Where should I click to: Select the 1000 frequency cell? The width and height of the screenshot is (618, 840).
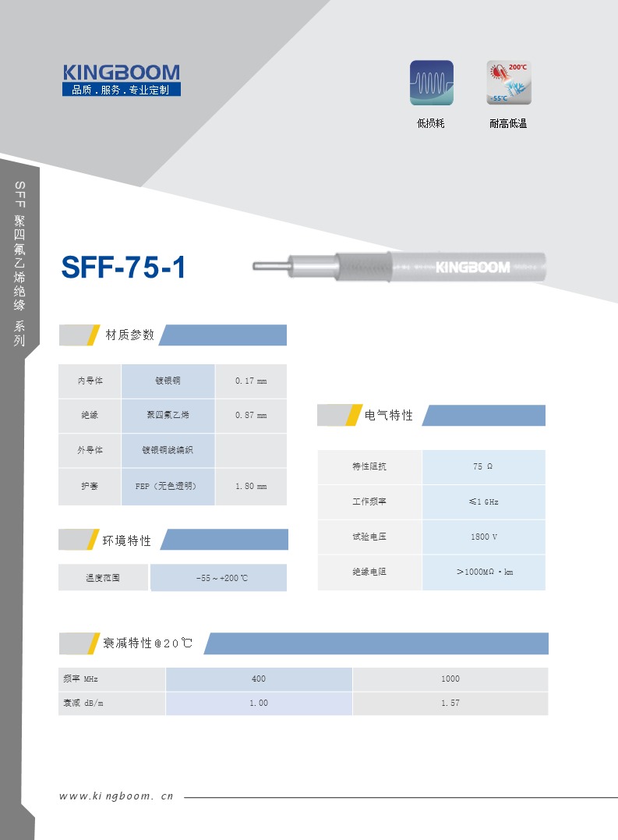point(450,679)
